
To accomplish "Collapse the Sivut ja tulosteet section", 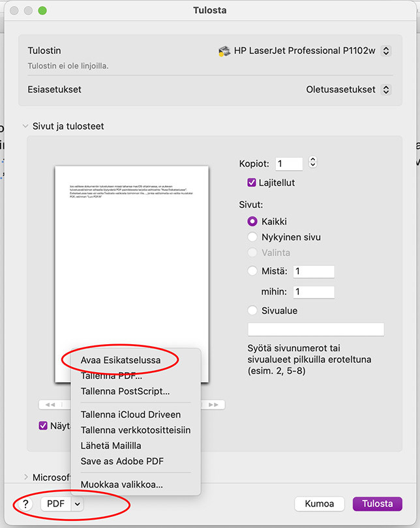I will 25,126.
